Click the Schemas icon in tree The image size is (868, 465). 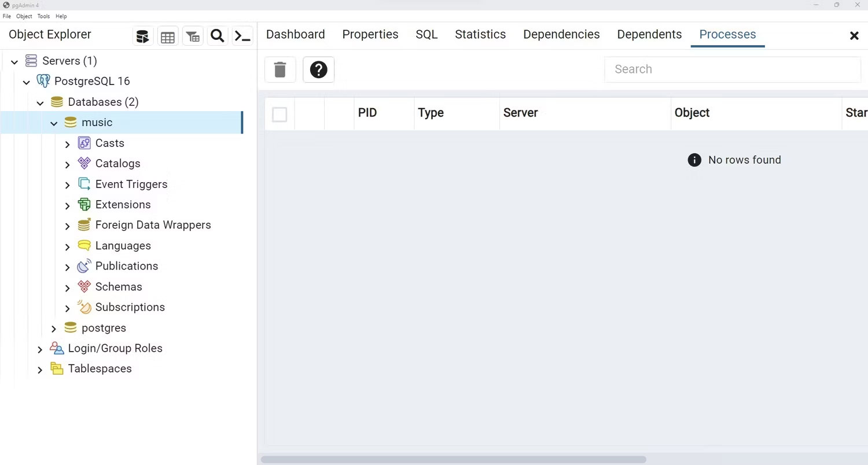84,286
